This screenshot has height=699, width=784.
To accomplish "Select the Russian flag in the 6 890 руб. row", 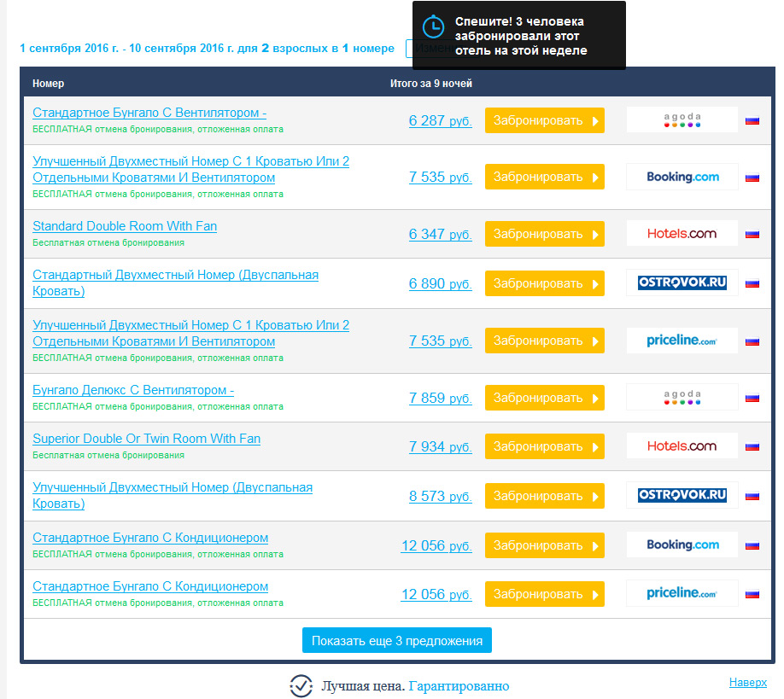I will (x=752, y=283).
